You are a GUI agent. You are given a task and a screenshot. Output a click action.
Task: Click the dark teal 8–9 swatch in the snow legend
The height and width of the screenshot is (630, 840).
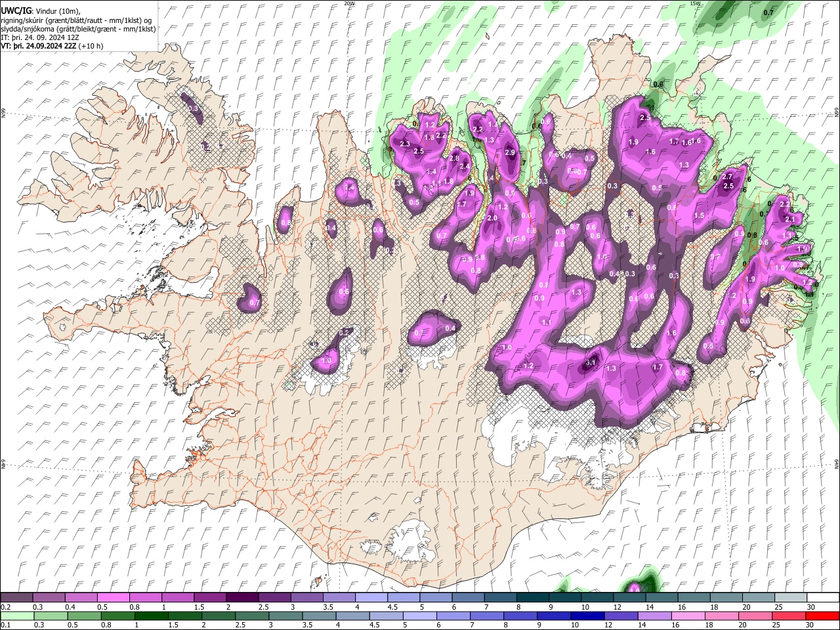532,598
